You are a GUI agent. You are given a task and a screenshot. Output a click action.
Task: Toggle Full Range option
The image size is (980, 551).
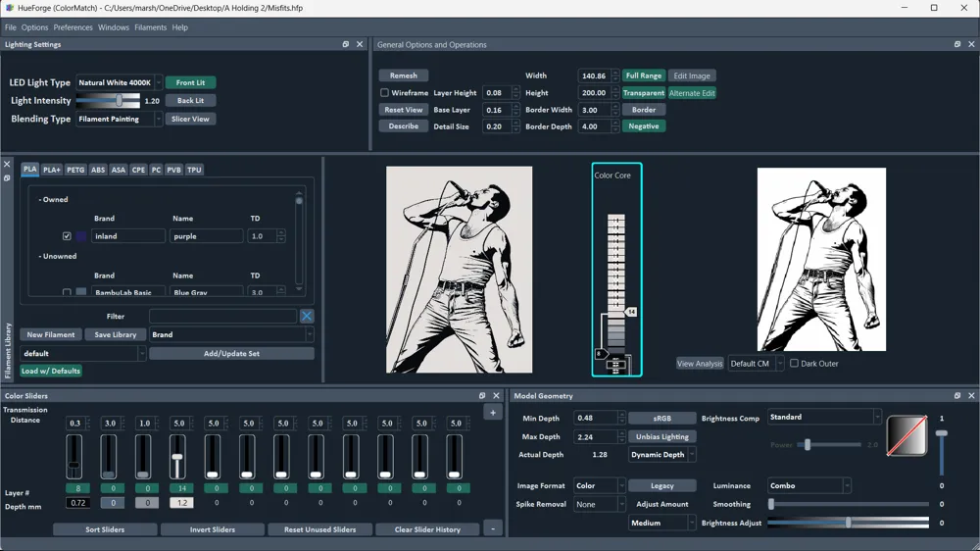point(644,75)
